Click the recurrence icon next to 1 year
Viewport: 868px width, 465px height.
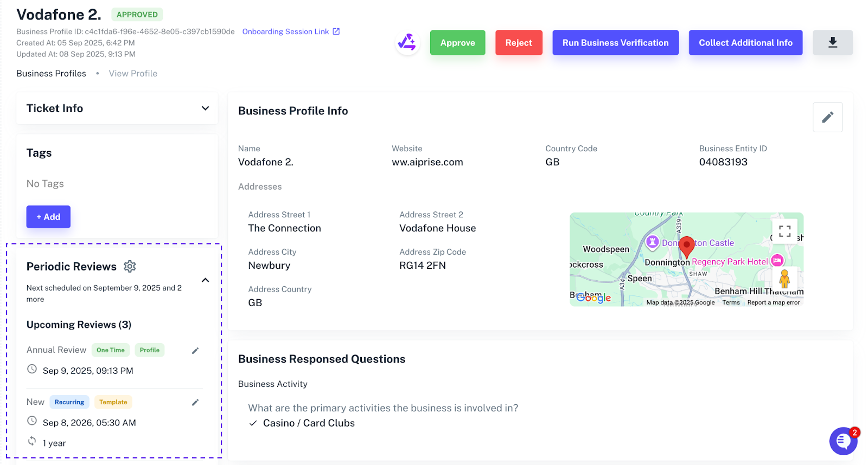[x=32, y=441]
